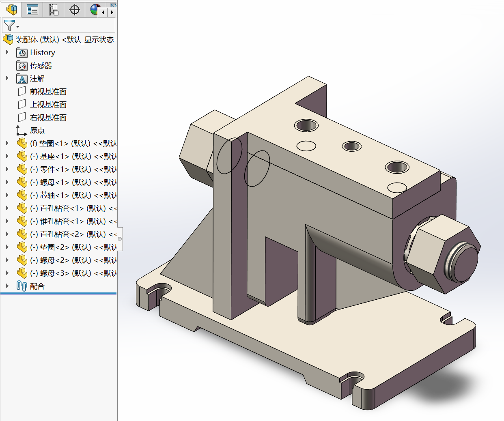Open the ConfigurationManager tab
Screen dimensions: 504x421
(54, 9)
